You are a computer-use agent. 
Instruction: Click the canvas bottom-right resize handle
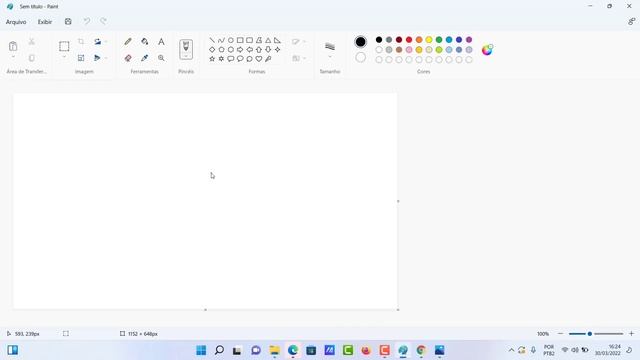click(x=398, y=310)
